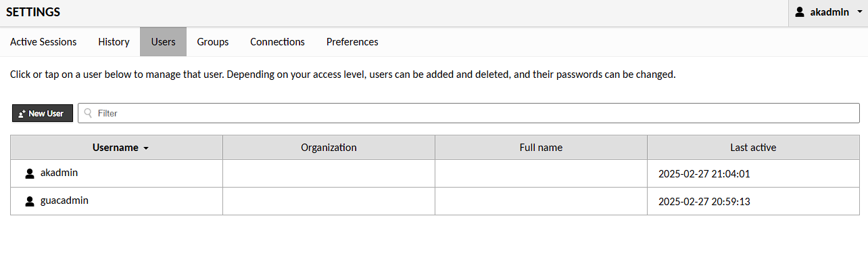This screenshot has width=868, height=258.
Task: Open the History tab
Action: tap(114, 42)
